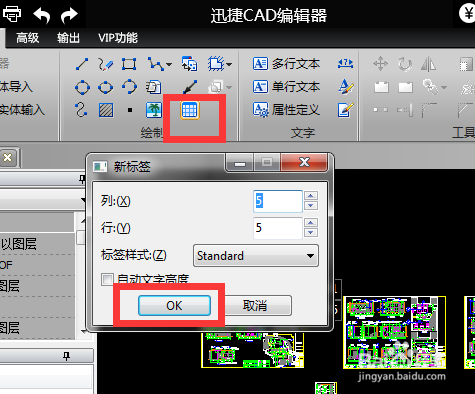Select the Point drawing tool
Screen dimensions: 475x394
[130, 110]
